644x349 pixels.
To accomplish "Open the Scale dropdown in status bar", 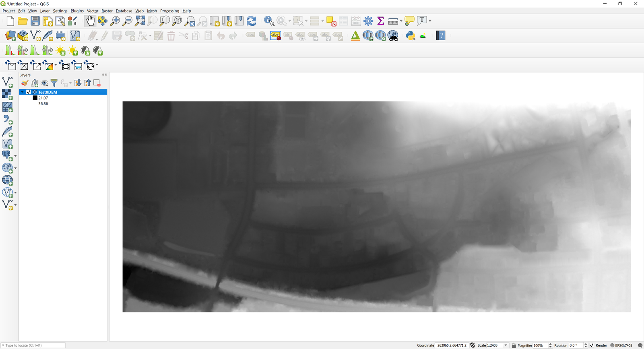I will pyautogui.click(x=506, y=345).
